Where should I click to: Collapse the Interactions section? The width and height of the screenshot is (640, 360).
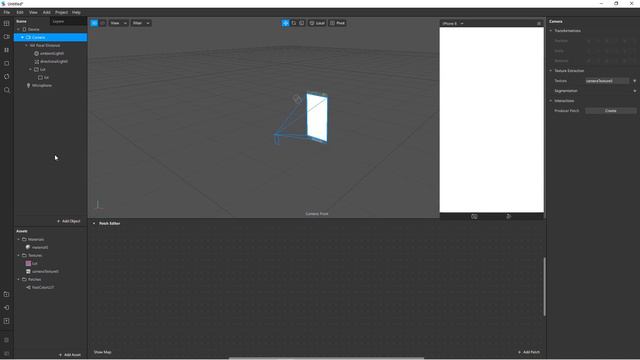551,100
